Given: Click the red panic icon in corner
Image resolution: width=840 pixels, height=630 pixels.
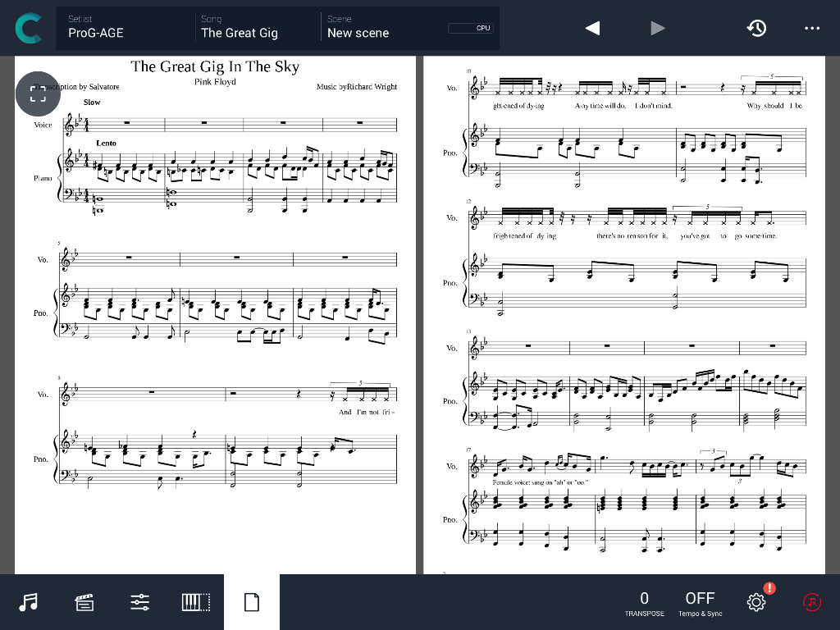Looking at the screenshot, I should click(x=812, y=602).
